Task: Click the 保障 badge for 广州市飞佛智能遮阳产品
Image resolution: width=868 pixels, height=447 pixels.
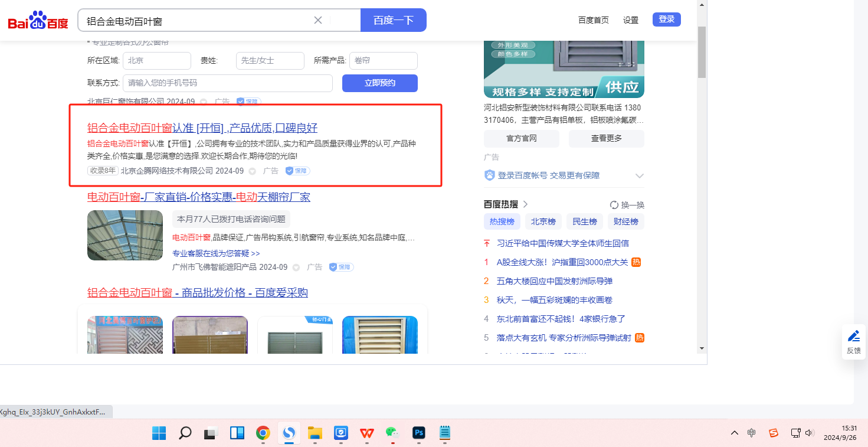Action: [341, 267]
